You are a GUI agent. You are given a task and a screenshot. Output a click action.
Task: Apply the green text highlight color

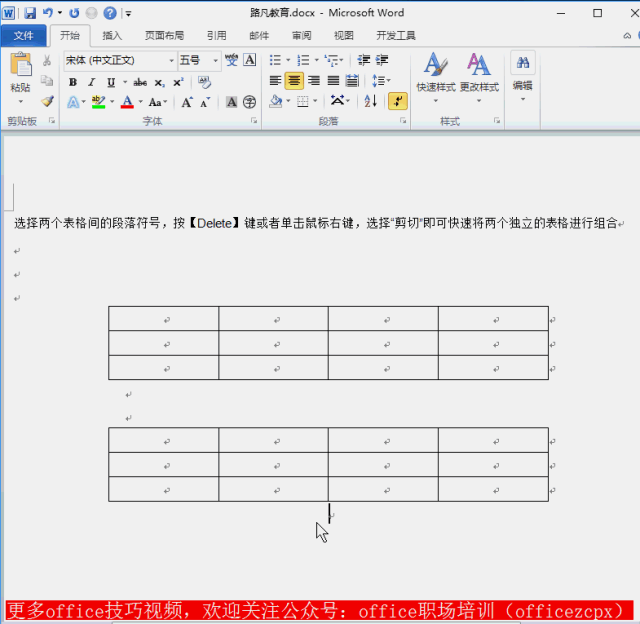pyautogui.click(x=98, y=102)
